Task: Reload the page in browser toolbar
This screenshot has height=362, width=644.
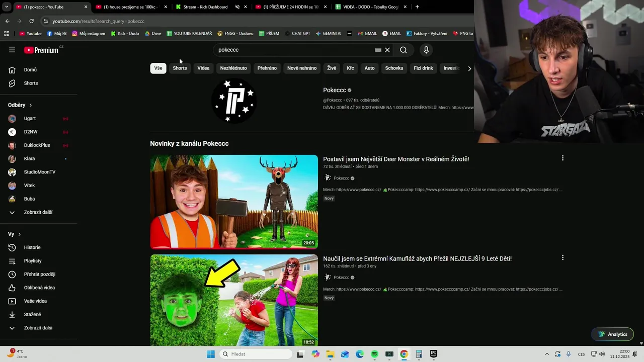Action: click(x=31, y=21)
